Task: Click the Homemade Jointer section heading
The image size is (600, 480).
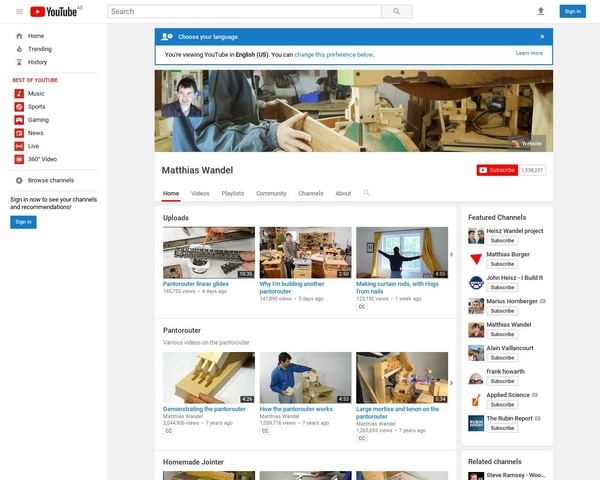Action: 193,462
